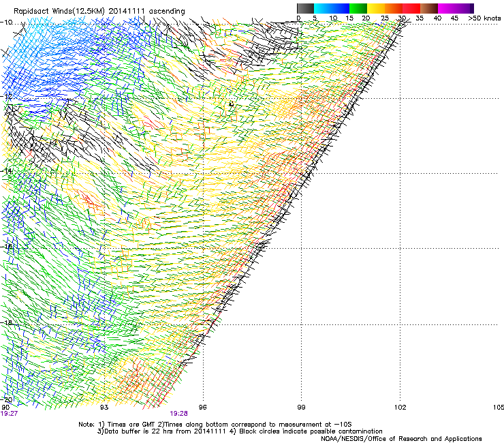The height and width of the screenshot is (443, 504).
Task: Click the '-20' latitude axis label
Action: click(7, 399)
